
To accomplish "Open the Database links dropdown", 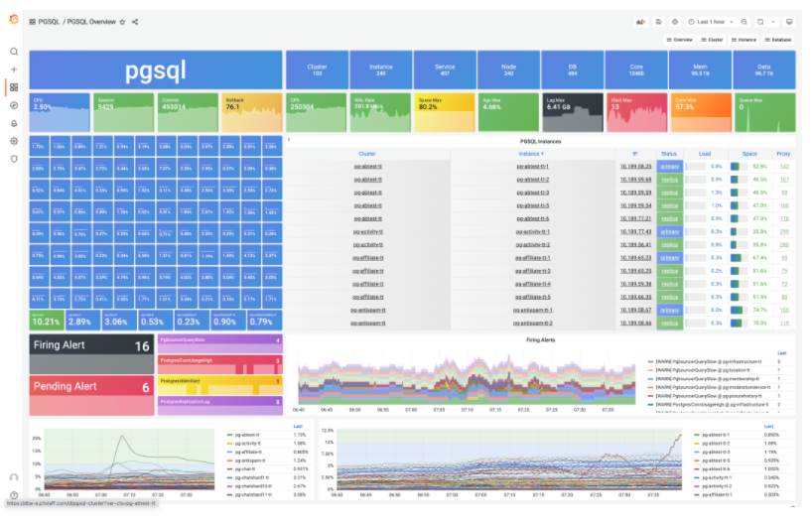I will tap(778, 40).
